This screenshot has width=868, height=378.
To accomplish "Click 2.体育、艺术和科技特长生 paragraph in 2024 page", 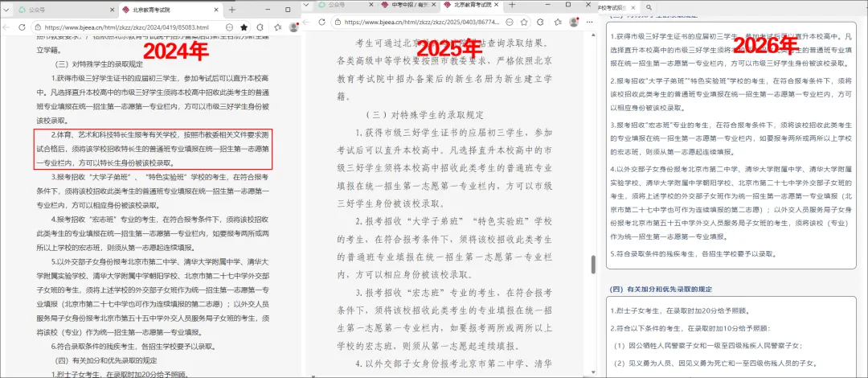I will (154, 149).
